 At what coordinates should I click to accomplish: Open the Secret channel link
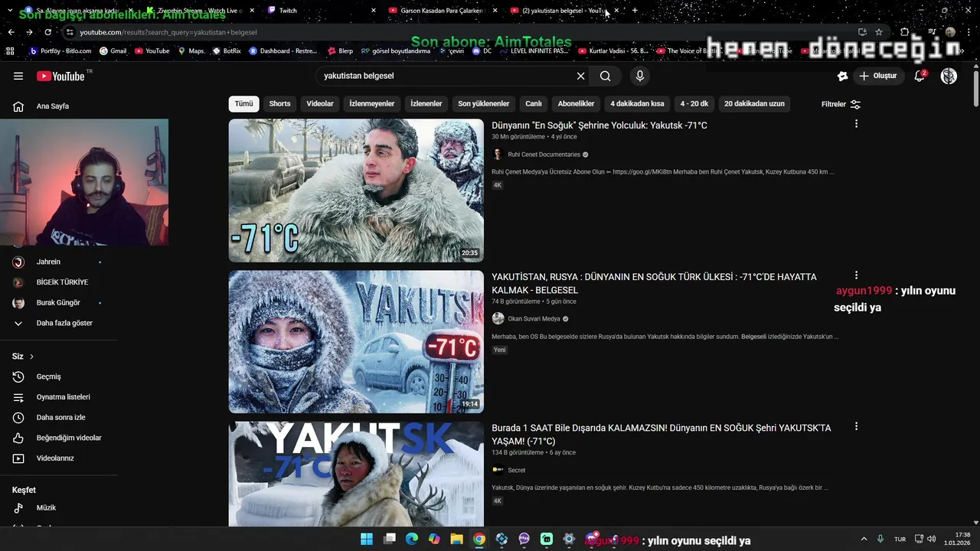tap(517, 471)
